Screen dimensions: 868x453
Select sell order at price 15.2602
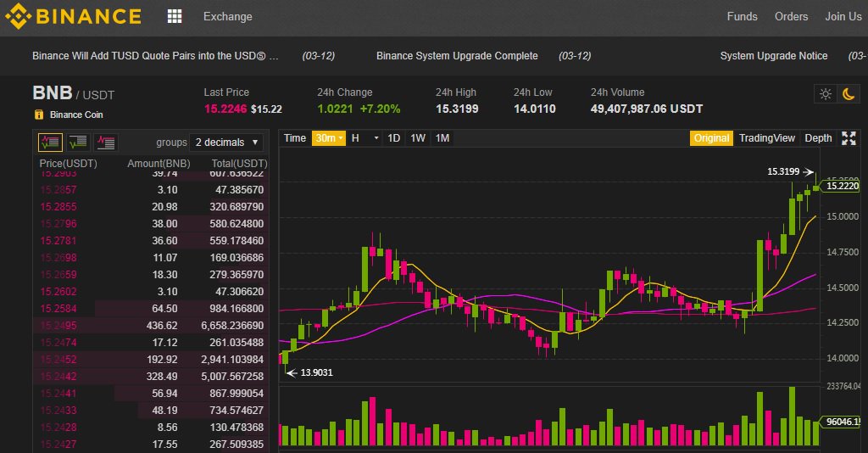click(x=151, y=291)
